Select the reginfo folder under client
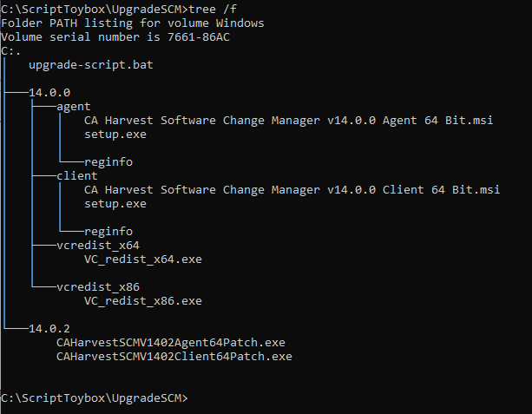 108,232
